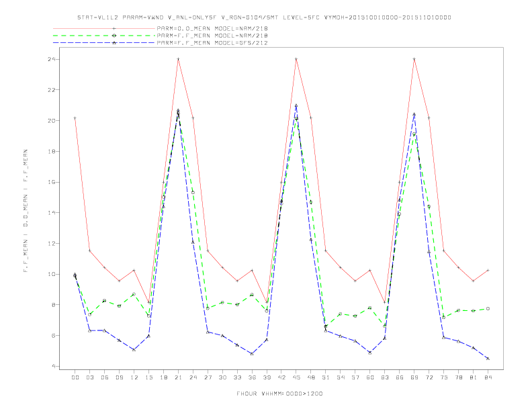Click x-axis forecast hour label 00
Image resolution: width=532 pixels, height=411 pixels.
75,377
